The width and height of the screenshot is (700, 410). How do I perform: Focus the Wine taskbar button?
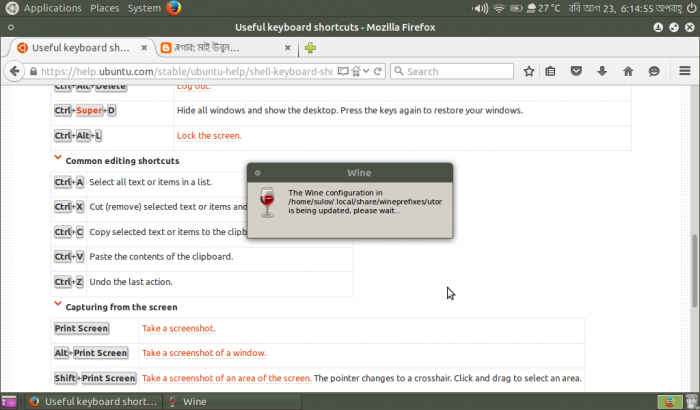231,402
